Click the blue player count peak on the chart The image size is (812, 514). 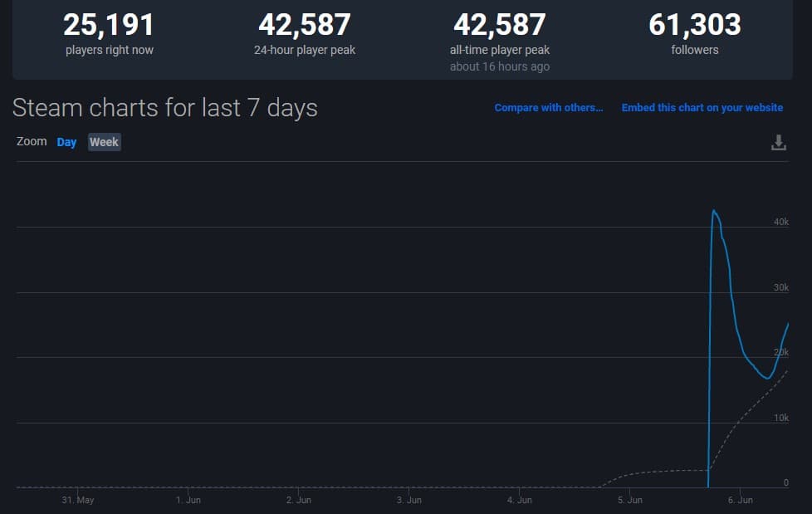(713, 211)
